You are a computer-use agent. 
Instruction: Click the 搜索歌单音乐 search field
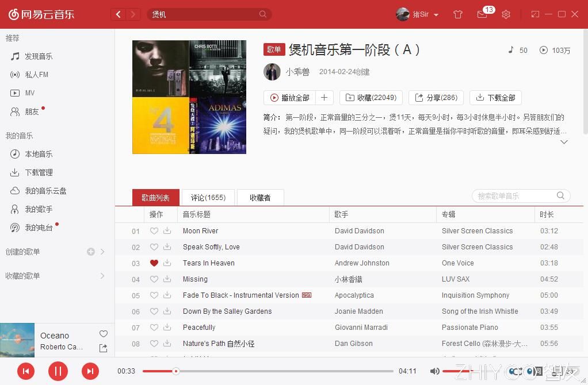click(512, 195)
